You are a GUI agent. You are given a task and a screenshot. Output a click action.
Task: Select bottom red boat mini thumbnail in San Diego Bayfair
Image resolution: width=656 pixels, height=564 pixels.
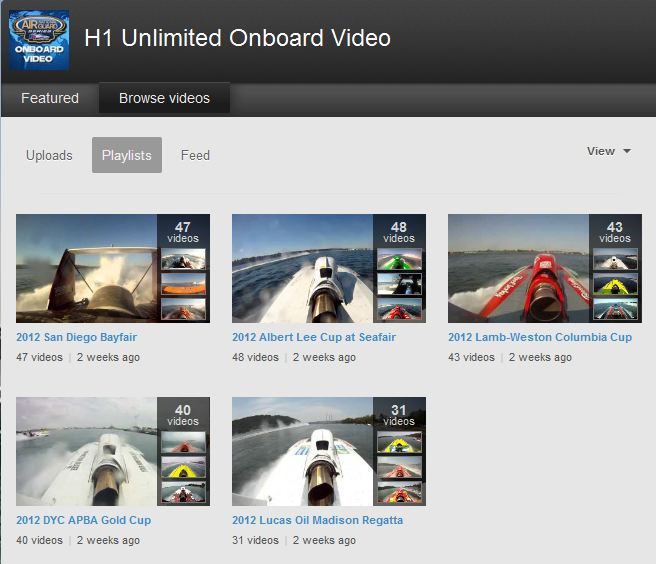pos(184,309)
